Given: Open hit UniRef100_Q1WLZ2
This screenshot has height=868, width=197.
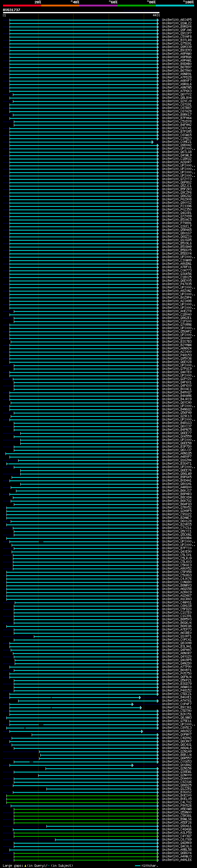Looking at the screenshot, I should 177,23.
